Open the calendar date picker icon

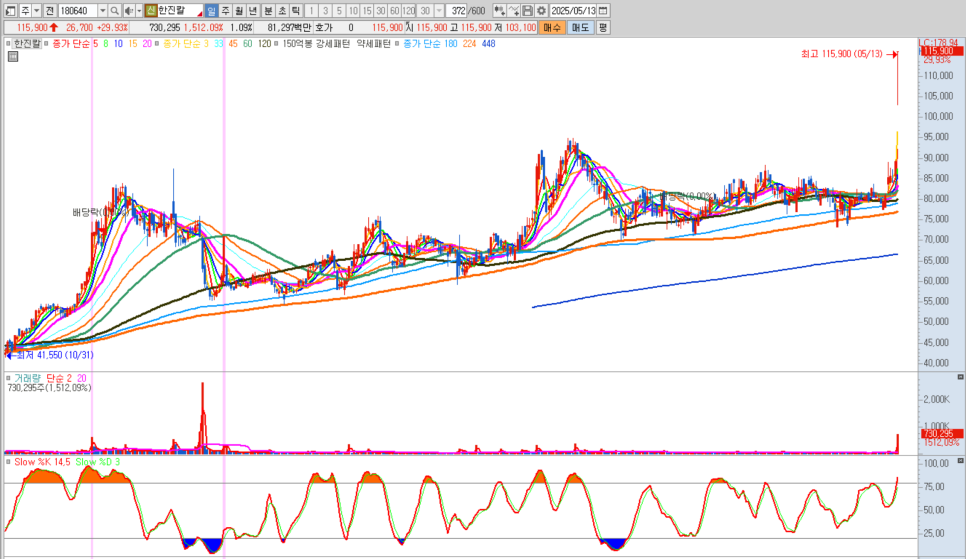click(603, 10)
